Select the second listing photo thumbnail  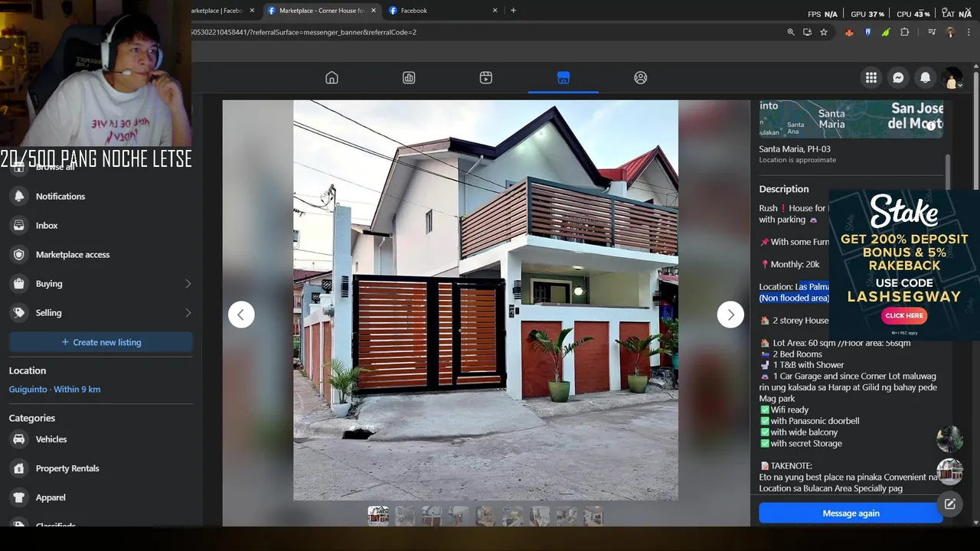point(405,516)
